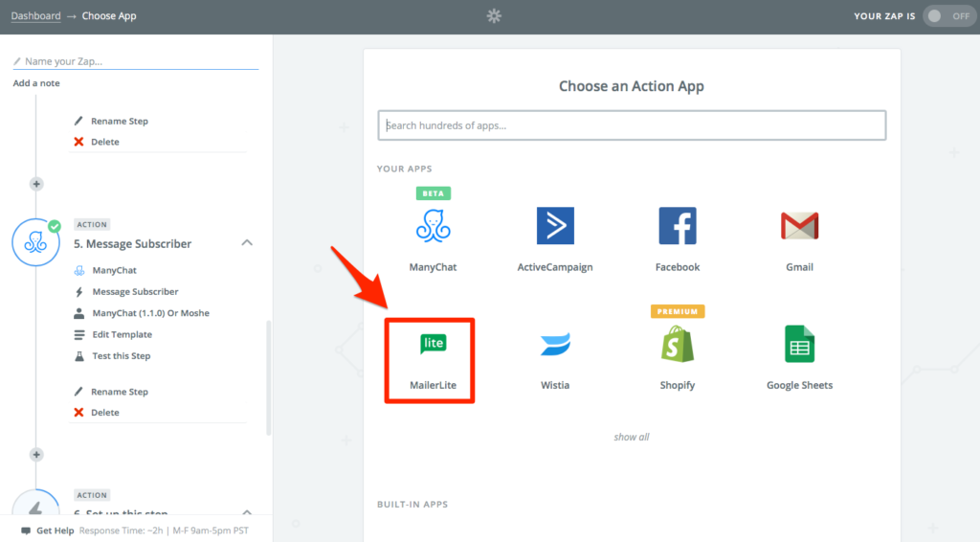Viewport: 980px width, 542px height.
Task: Select 'Message Subscriber' action entry
Action: [135, 291]
